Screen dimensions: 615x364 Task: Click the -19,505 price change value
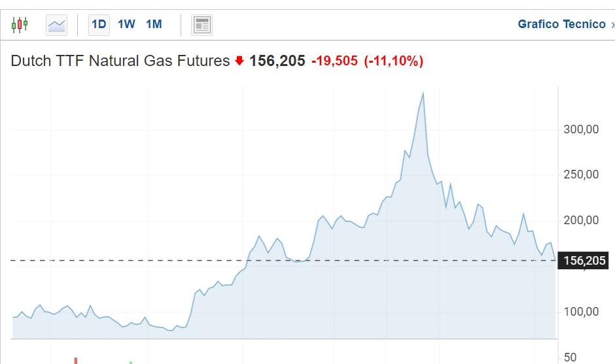[x=334, y=61]
